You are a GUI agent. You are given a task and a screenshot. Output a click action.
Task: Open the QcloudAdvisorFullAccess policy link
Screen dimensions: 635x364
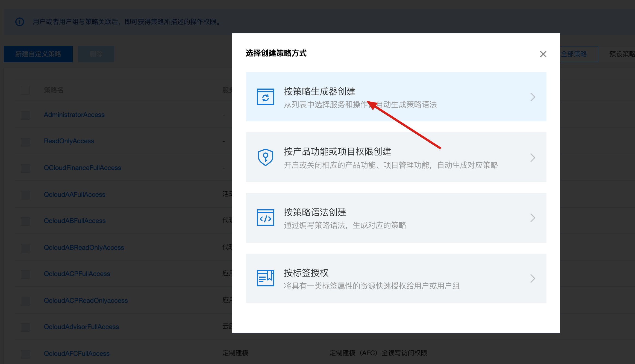[x=81, y=327]
